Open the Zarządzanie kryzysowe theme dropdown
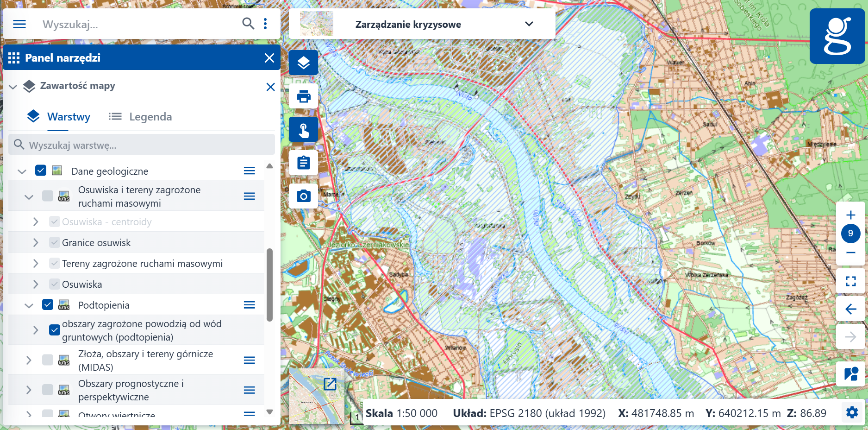 coord(529,24)
